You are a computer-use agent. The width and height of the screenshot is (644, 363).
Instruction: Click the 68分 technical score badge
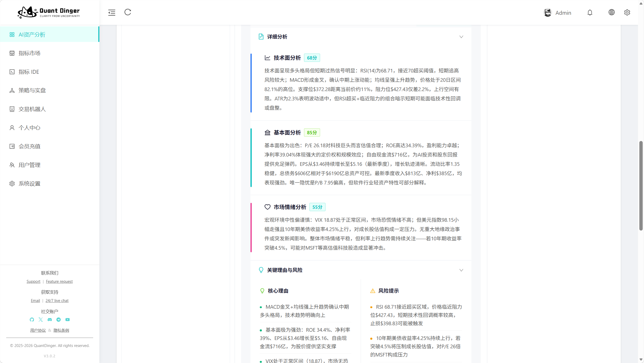click(312, 58)
